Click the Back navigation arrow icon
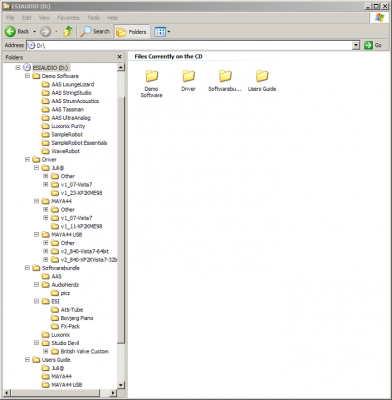 point(10,32)
